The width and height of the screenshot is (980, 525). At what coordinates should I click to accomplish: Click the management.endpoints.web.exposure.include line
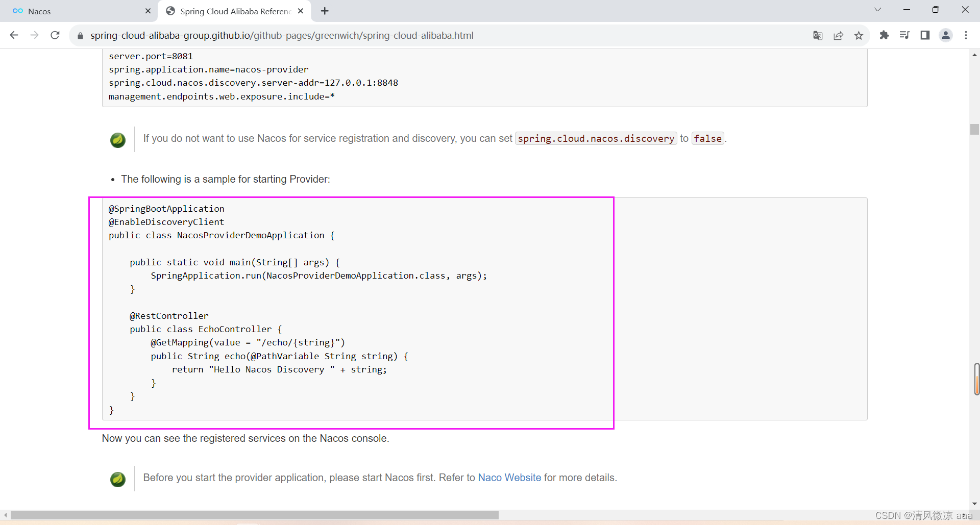pos(222,96)
